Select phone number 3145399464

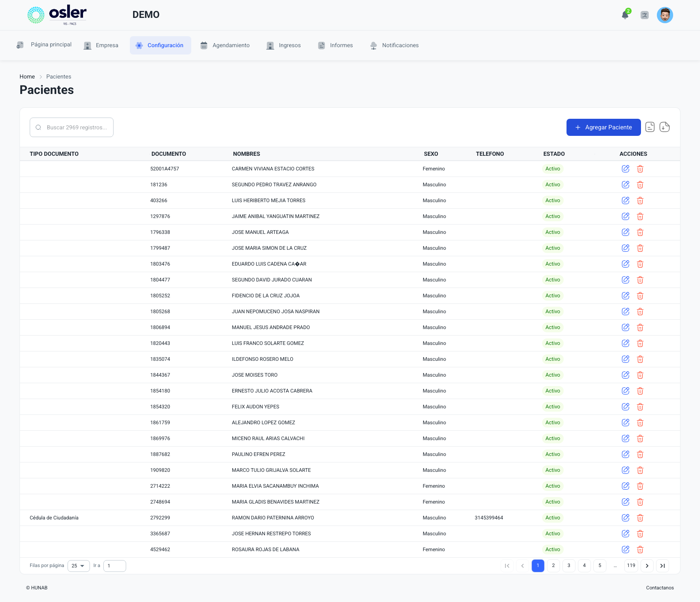pos(489,518)
